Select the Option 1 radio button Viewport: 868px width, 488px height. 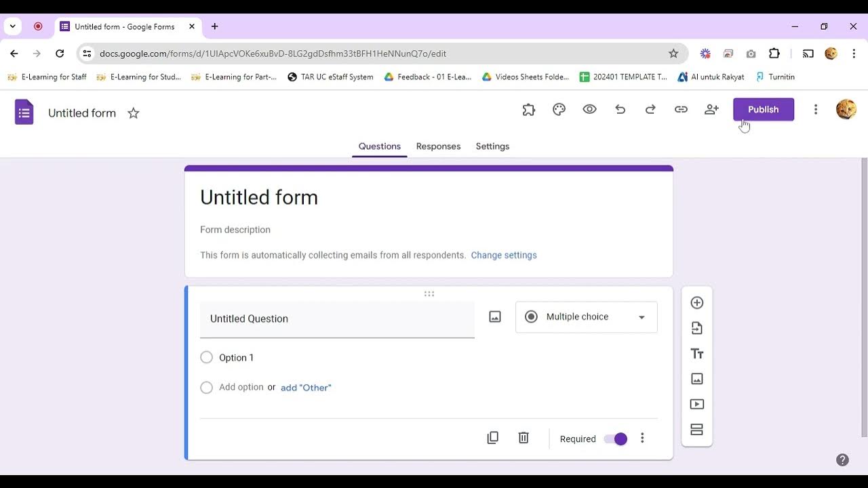pos(207,357)
